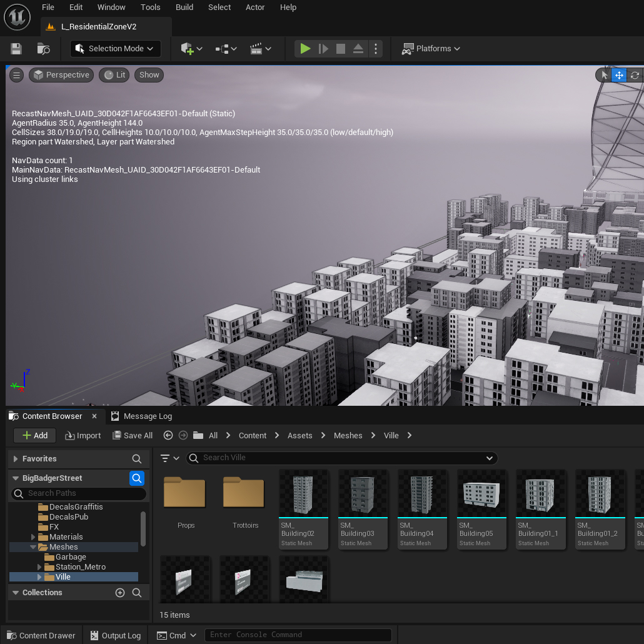Viewport: 644px width, 644px height.
Task: Open the Blueprints toolbar menu
Action: (226, 49)
